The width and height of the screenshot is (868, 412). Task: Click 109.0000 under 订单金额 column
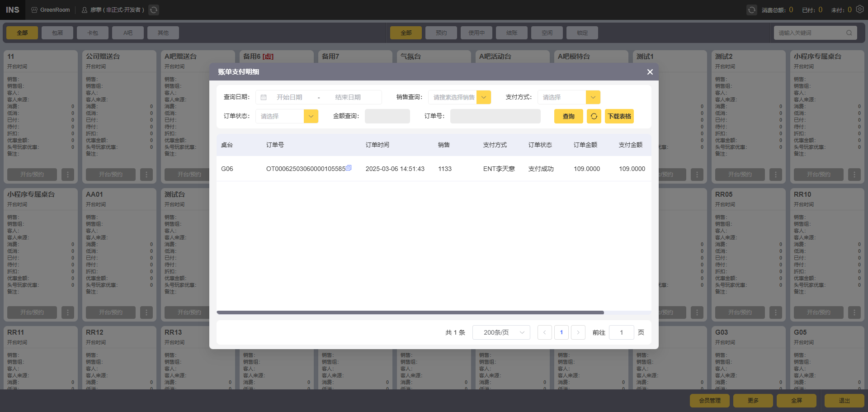tap(587, 169)
